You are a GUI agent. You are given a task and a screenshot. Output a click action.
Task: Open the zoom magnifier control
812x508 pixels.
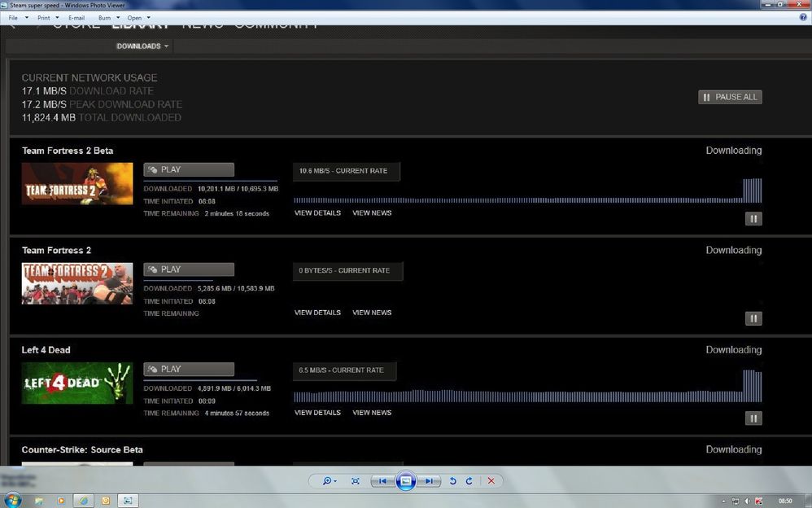tap(329, 481)
